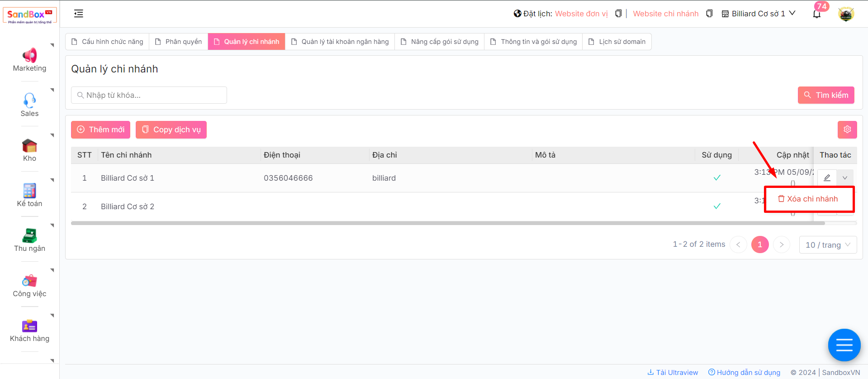This screenshot has width=868, height=379.
Task: Switch to the Phân quyền tab
Action: (179, 42)
